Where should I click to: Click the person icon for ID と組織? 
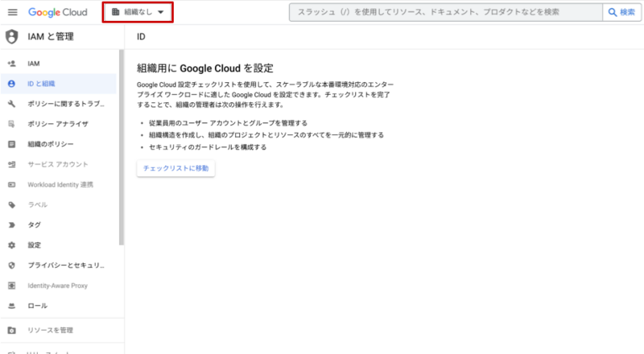[x=11, y=84]
